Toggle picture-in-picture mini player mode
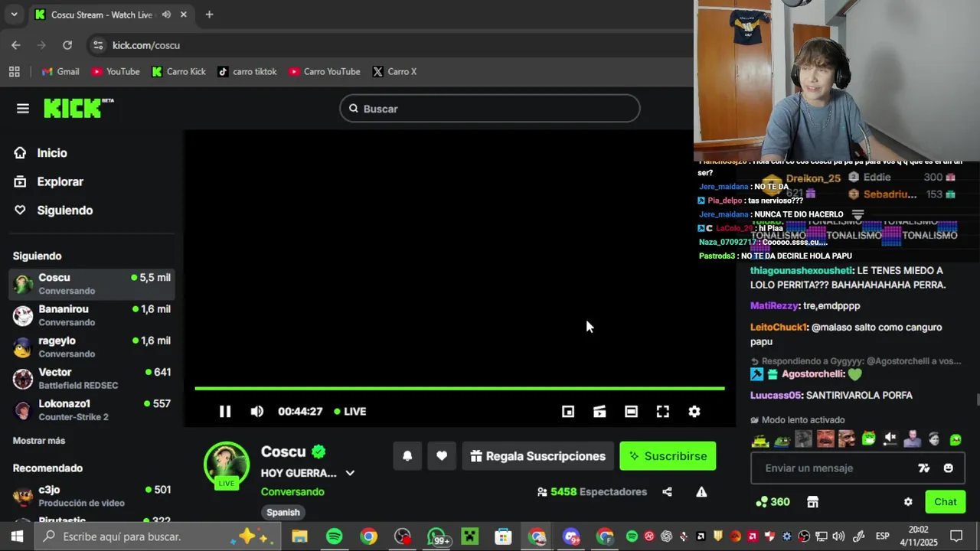The height and width of the screenshot is (551, 980). pos(568,412)
